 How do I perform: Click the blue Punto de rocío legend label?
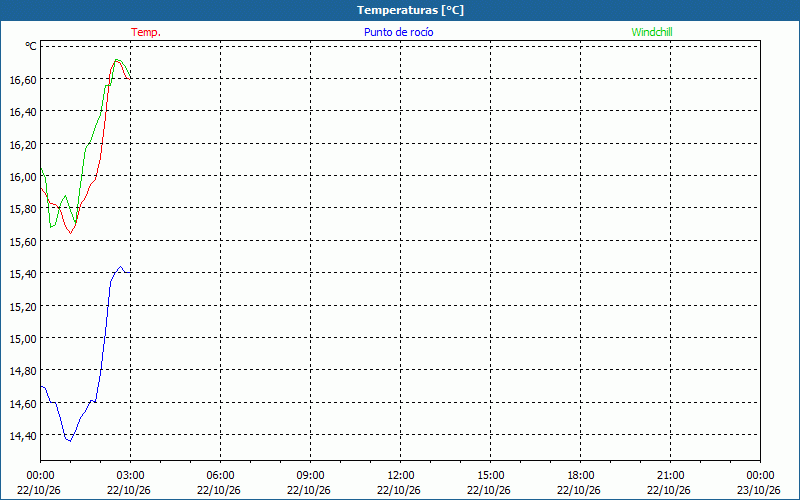tap(398, 32)
